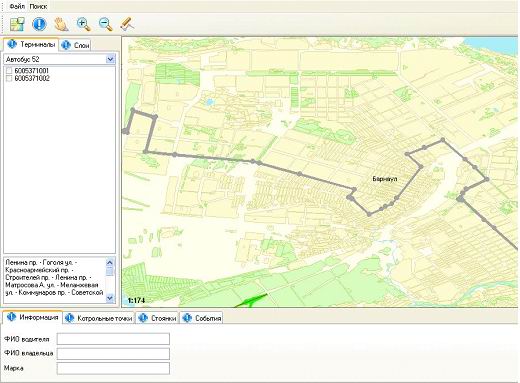Click route description scroll up arrow
Image resolution: width=520 pixels, height=383 pixels.
110,262
